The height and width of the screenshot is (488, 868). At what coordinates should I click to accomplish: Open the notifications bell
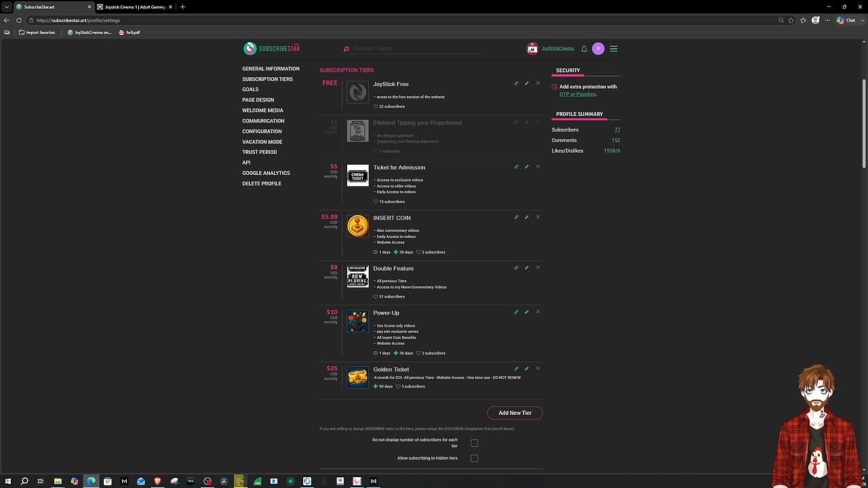(x=584, y=49)
